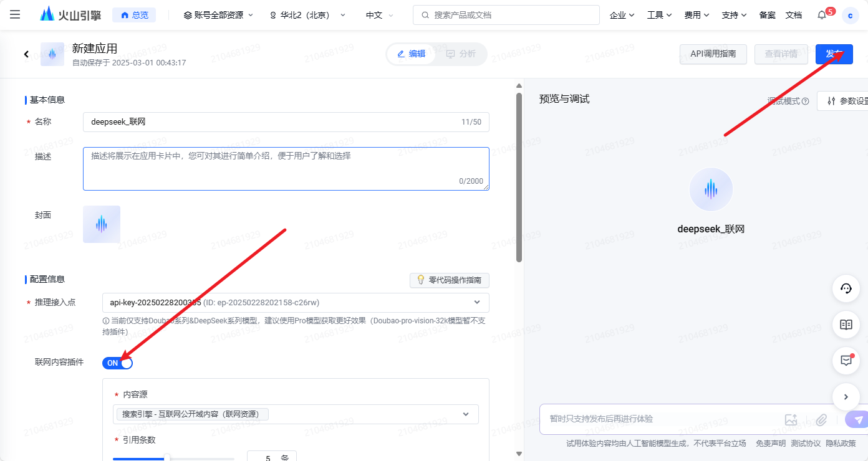Click the 基本信息 section heading
Image resolution: width=868 pixels, height=461 pixels.
47,100
